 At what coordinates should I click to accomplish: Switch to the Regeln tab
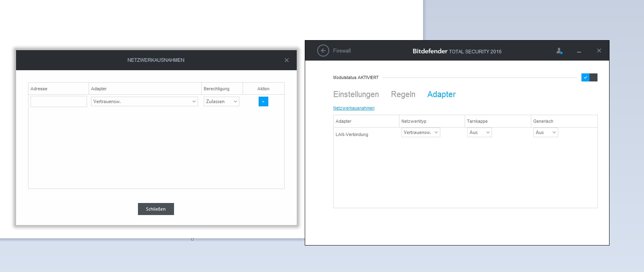(x=403, y=94)
